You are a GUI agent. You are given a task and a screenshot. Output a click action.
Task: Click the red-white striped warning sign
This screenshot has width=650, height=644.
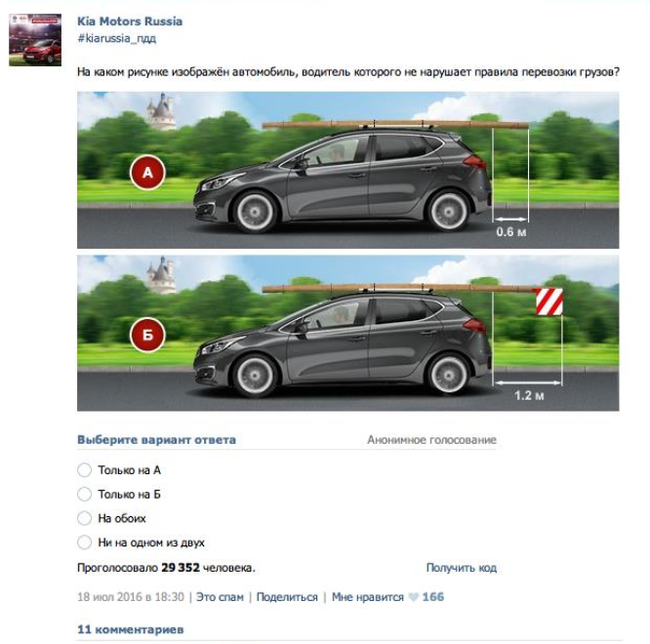[549, 302]
